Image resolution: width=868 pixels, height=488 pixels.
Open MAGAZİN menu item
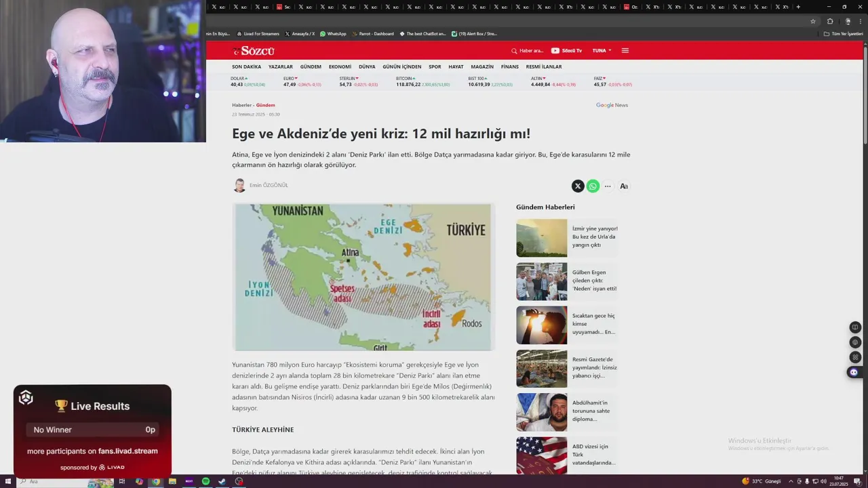coord(482,66)
